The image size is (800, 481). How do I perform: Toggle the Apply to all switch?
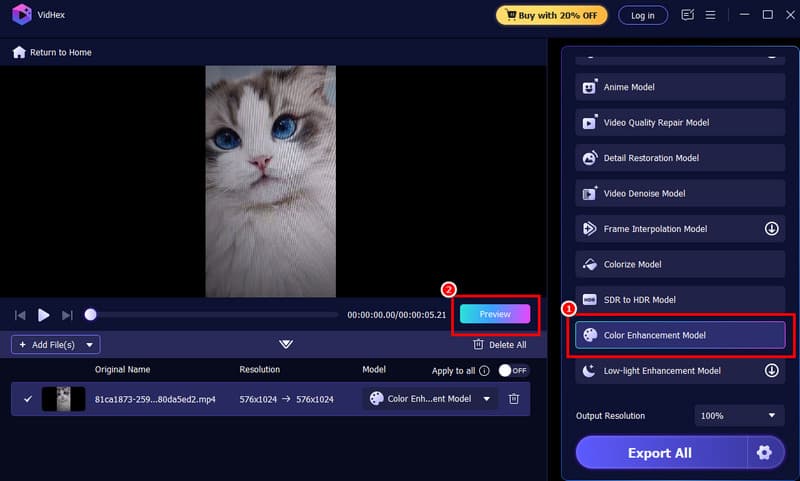tap(512, 370)
